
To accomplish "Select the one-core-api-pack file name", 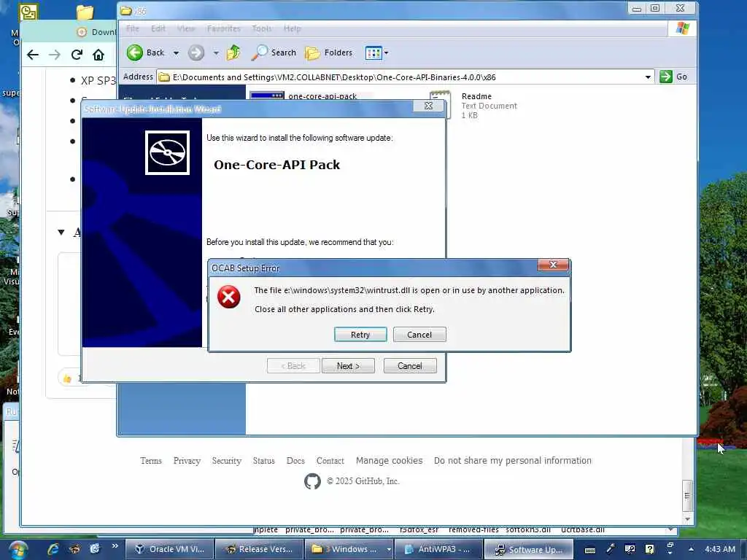I will [322, 96].
